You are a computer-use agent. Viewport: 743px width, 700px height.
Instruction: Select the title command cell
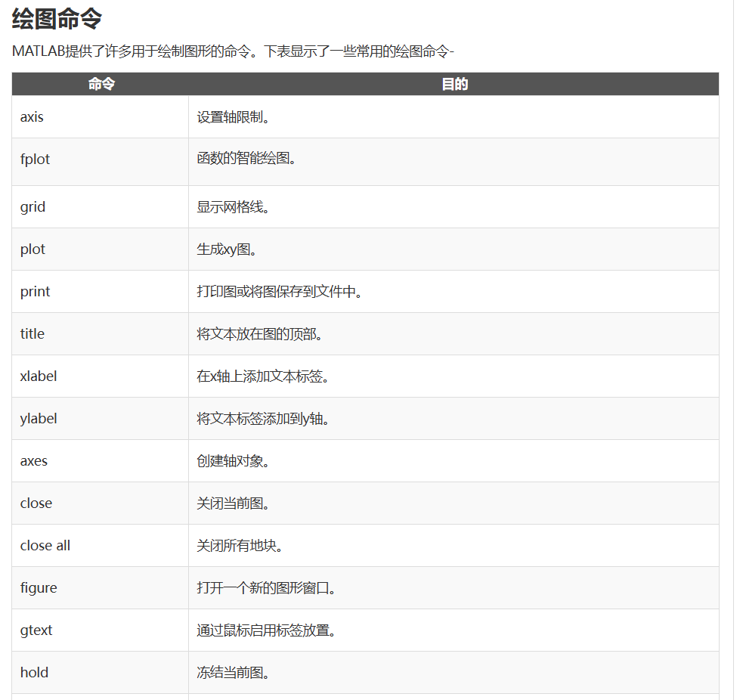pos(101,333)
